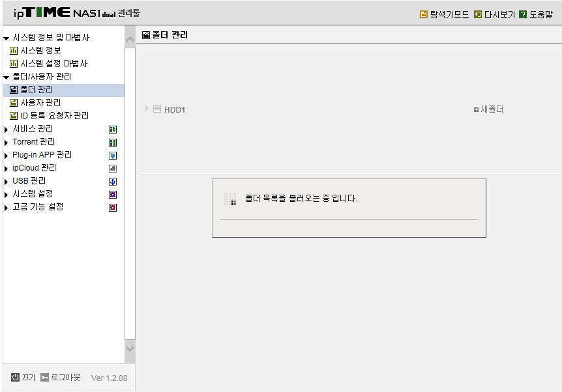Click the 끄기 shutdown text

pos(28,377)
